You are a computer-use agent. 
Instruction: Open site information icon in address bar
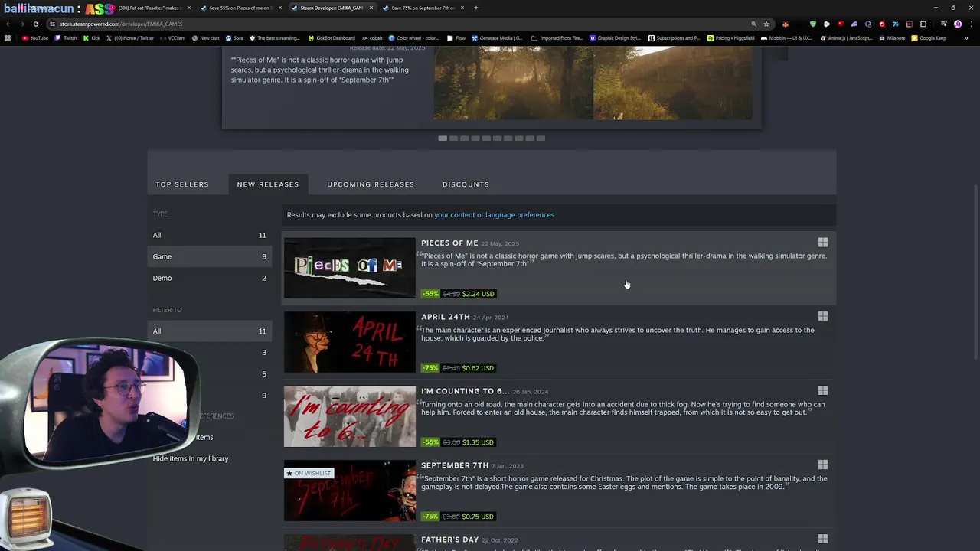[52, 24]
